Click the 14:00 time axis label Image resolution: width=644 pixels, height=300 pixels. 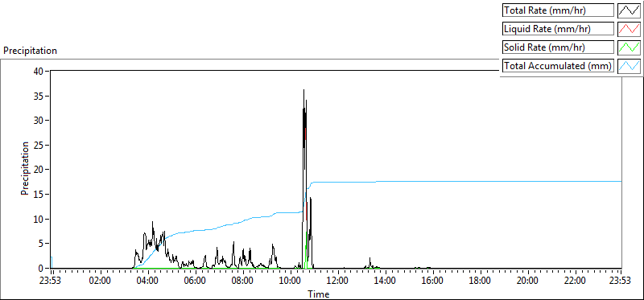click(385, 282)
